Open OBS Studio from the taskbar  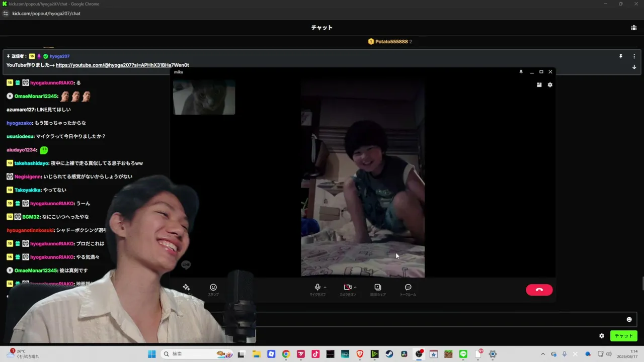coord(419,354)
